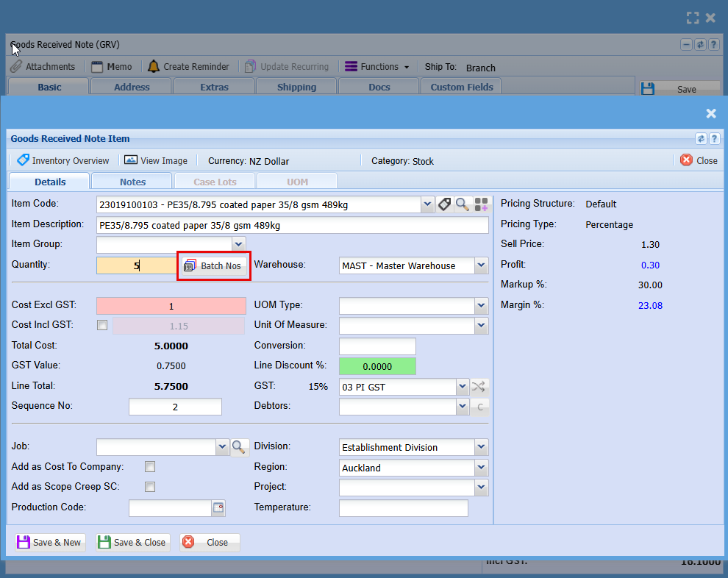This screenshot has height=578, width=728.
Task: Open the Item Group dropdown
Action: pos(238,243)
